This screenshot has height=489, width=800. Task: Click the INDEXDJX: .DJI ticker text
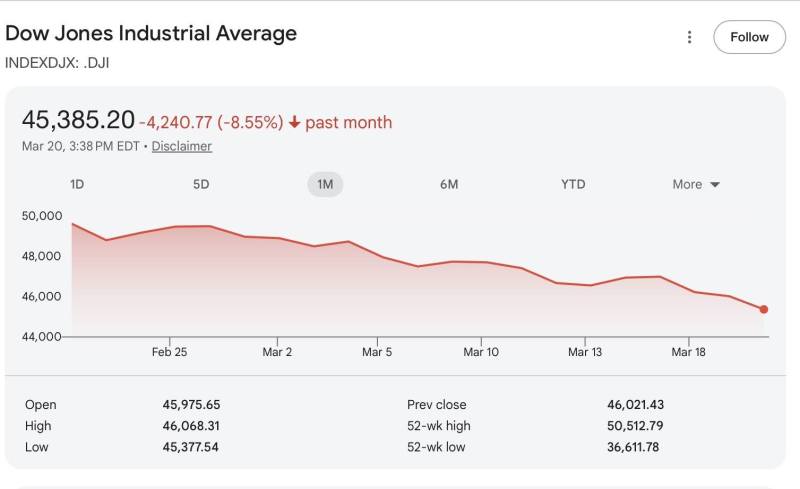(57, 63)
